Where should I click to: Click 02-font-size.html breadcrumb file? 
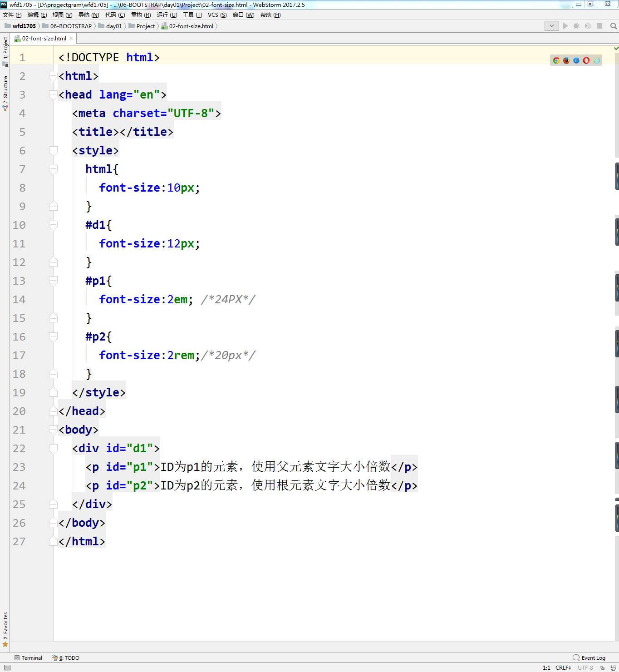click(x=187, y=26)
